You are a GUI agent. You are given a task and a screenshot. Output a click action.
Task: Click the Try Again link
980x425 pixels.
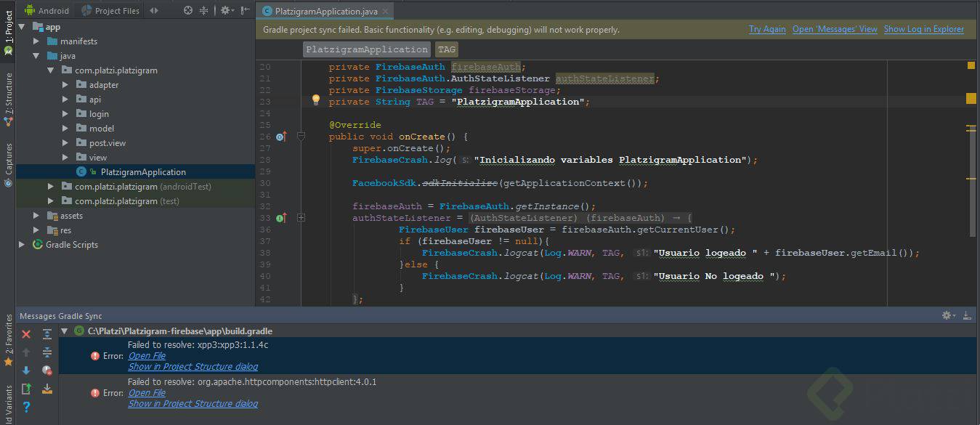[767, 29]
